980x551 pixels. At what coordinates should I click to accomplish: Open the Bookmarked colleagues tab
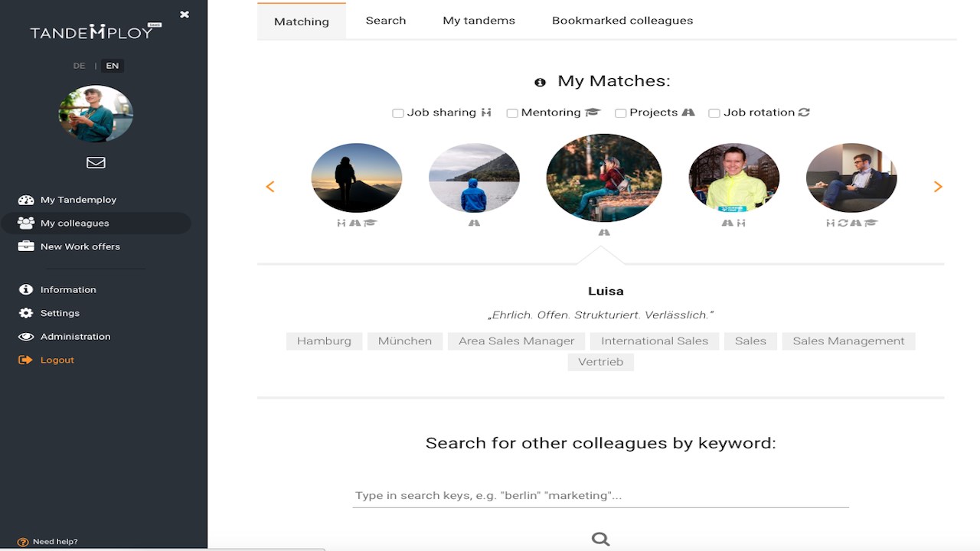click(x=622, y=21)
